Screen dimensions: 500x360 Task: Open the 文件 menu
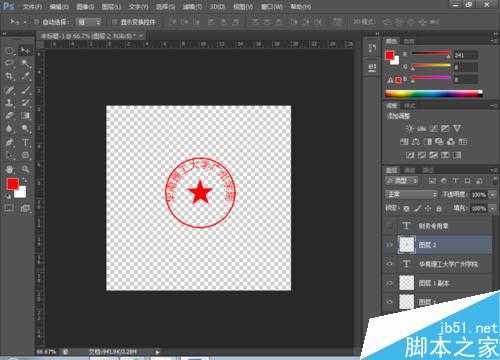(32, 6)
